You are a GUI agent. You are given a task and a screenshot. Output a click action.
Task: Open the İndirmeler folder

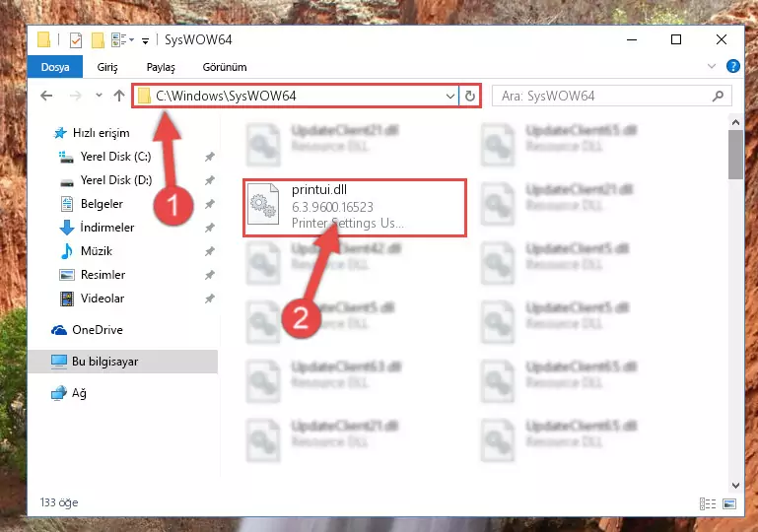(107, 228)
